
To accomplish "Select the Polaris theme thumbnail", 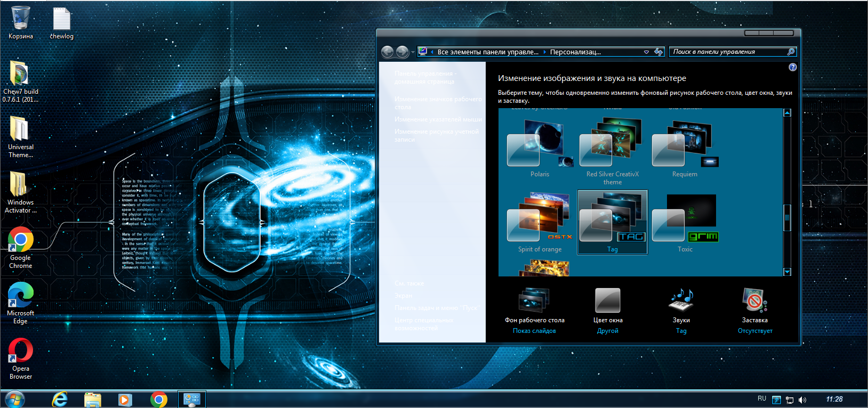I will click(x=540, y=149).
